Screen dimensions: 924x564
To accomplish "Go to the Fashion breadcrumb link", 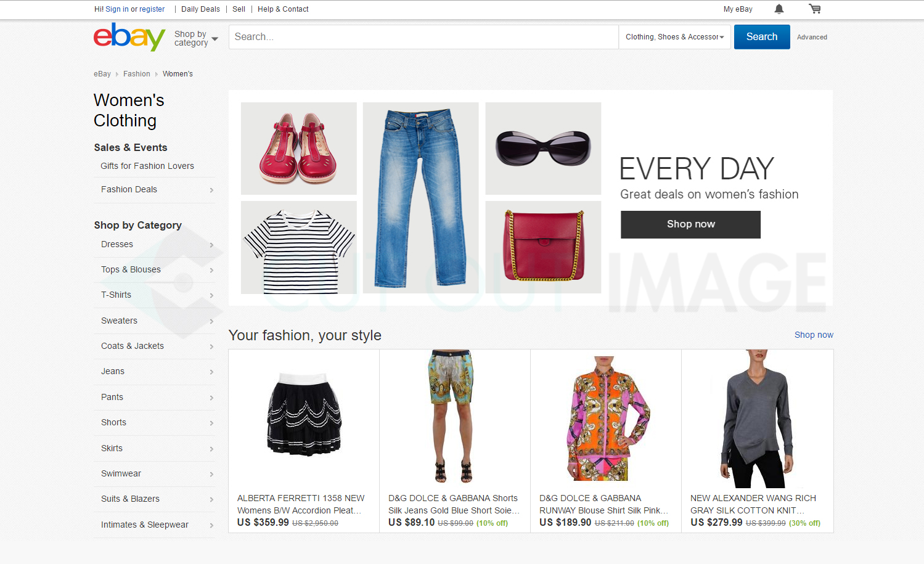I will pyautogui.click(x=137, y=74).
